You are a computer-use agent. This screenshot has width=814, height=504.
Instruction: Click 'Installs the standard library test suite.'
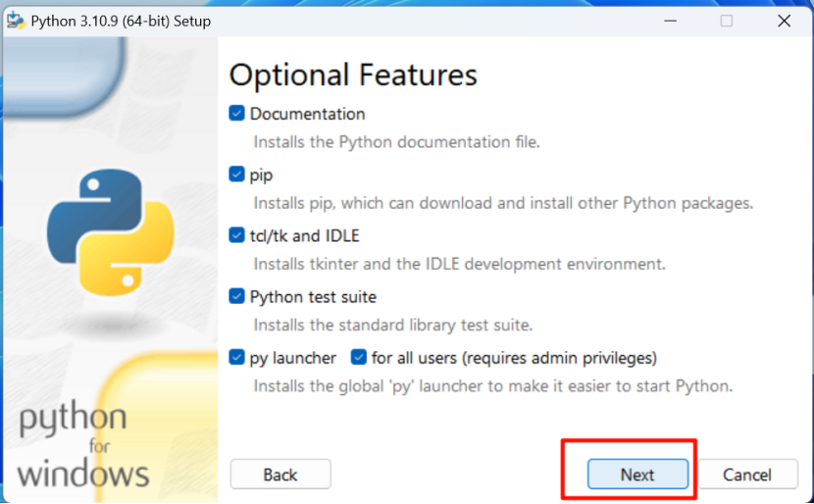(x=393, y=325)
